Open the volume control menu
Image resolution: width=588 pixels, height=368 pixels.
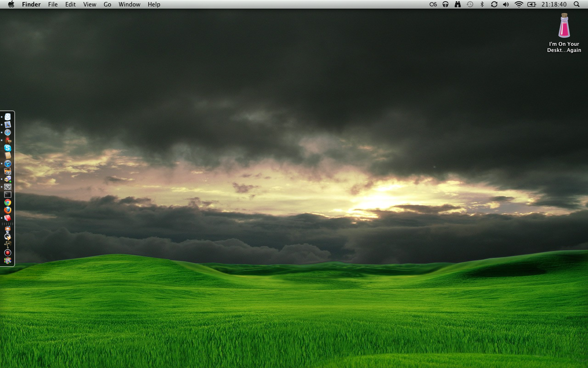[506, 4]
